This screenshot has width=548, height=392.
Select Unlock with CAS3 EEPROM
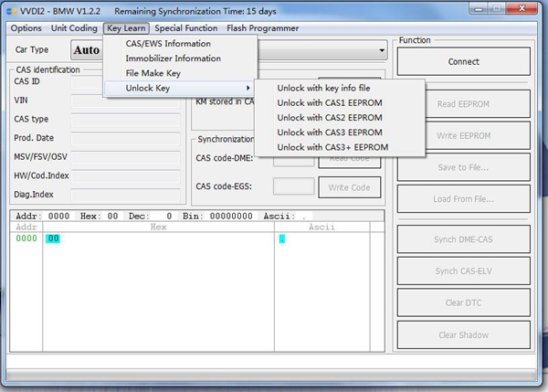pyautogui.click(x=329, y=132)
